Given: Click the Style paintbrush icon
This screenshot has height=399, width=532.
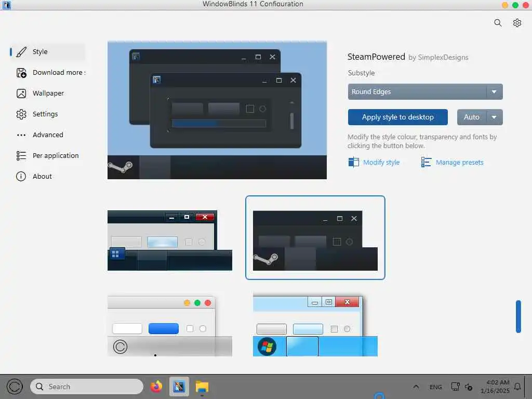Looking at the screenshot, I should 21,52.
